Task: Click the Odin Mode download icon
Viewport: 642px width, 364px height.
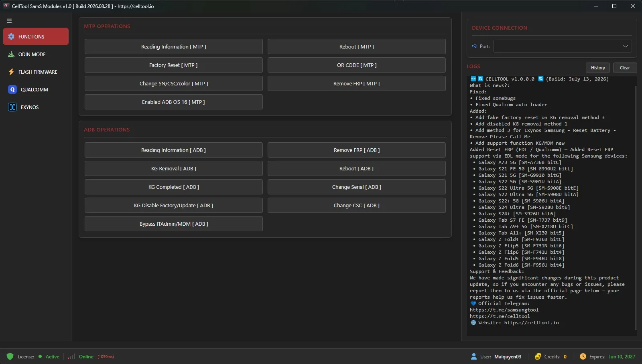Action: [x=11, y=54]
